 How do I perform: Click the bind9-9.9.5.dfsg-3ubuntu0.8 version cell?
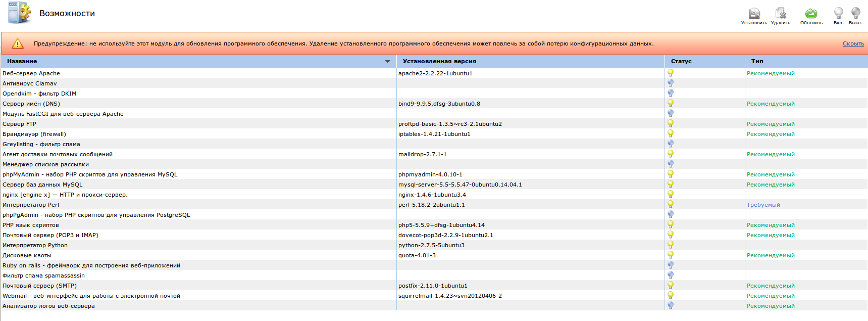[x=439, y=104]
